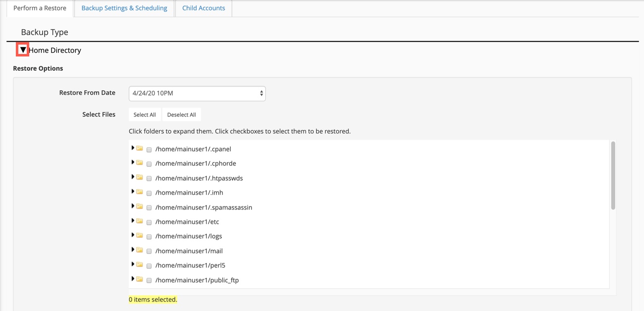Viewport: 644px width, 311px height.
Task: Open the Restore From Date dropdown
Action: [197, 93]
